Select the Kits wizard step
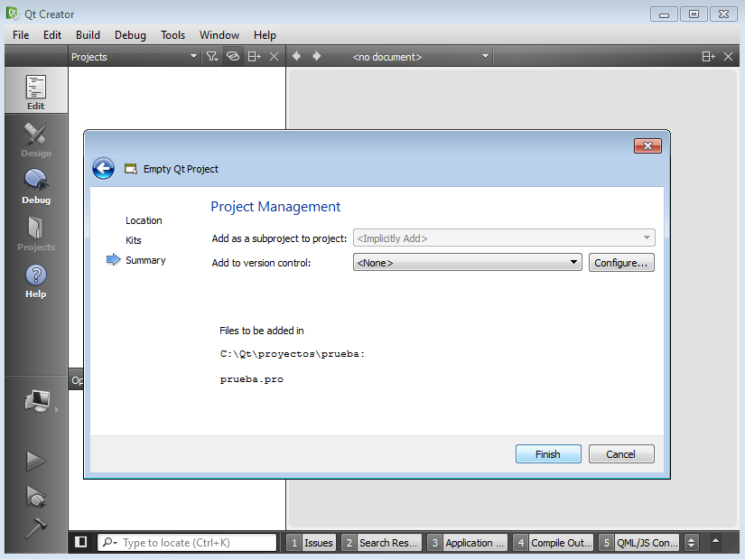 134,240
